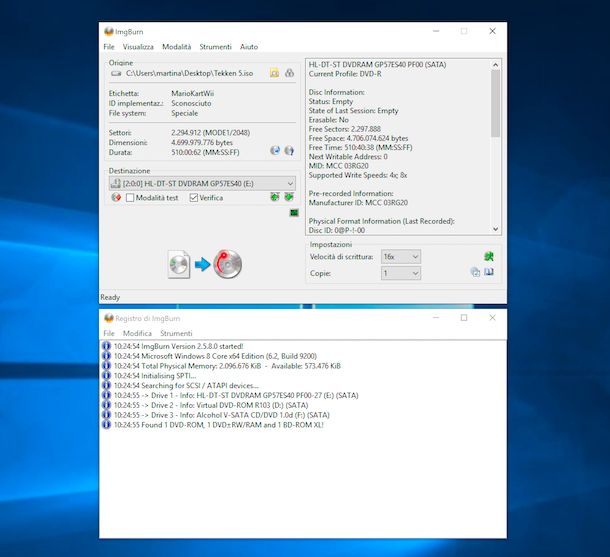Viewport: 610px width, 557px height.
Task: Click the 'Searching for SCSI / ATAPI devices...' log line
Action: click(186, 385)
